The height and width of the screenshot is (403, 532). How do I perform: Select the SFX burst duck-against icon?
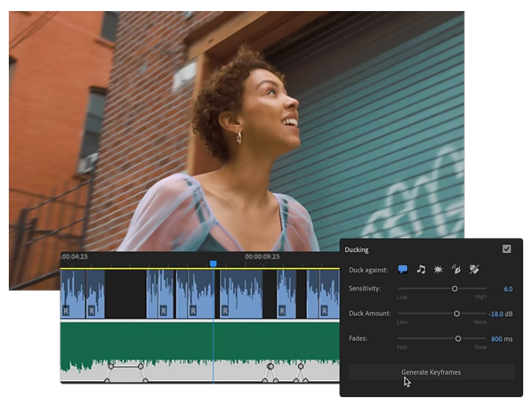pyautogui.click(x=439, y=270)
